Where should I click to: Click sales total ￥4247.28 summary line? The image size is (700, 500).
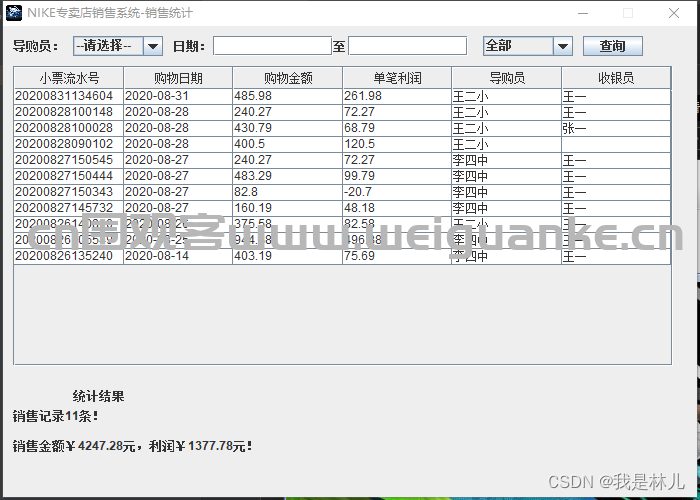click(132, 446)
